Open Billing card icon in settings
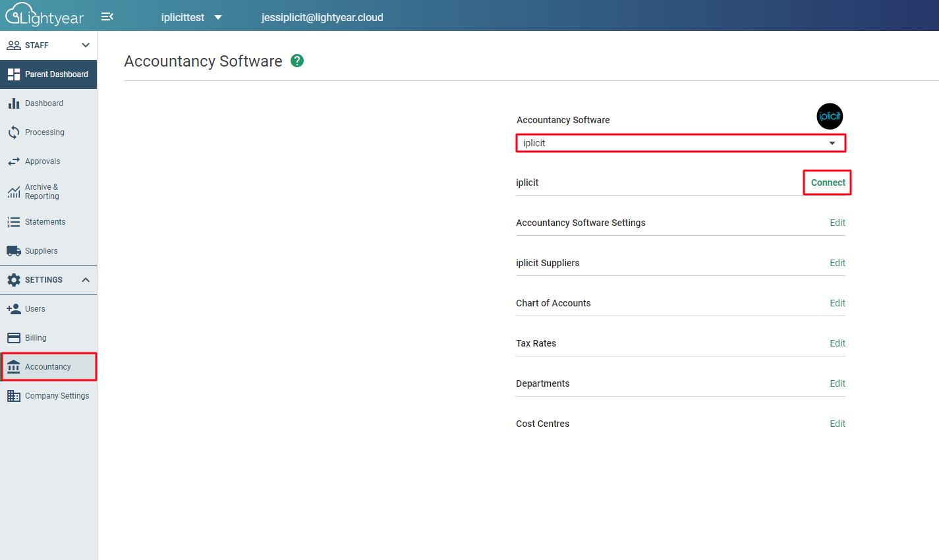The image size is (939, 560). [x=14, y=338]
